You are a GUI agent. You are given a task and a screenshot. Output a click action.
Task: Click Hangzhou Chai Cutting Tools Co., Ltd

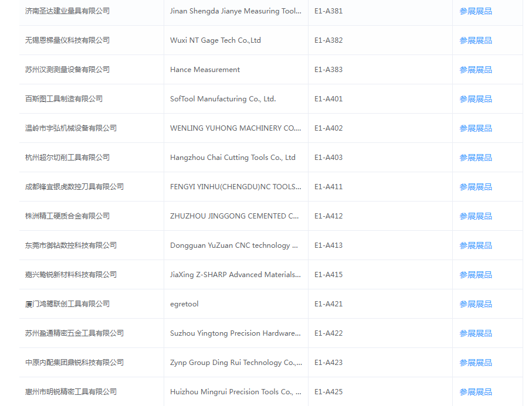[x=233, y=158]
